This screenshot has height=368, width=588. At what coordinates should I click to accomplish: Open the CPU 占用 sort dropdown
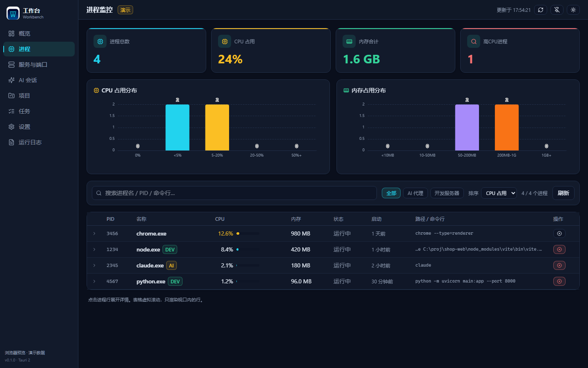[x=499, y=193]
